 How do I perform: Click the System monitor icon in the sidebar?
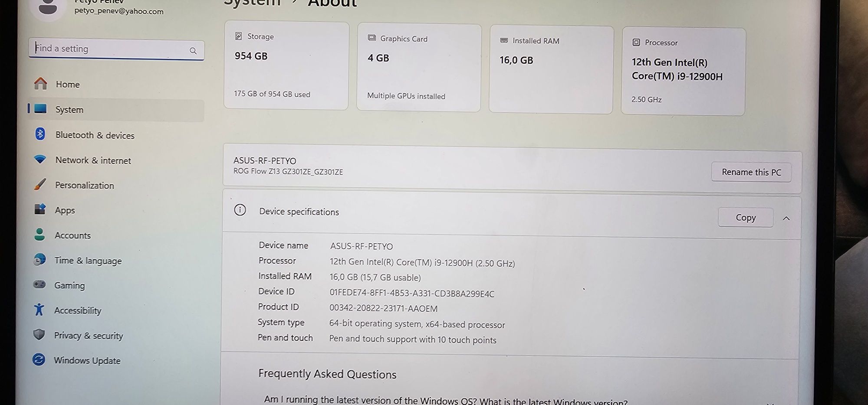pyautogui.click(x=40, y=109)
